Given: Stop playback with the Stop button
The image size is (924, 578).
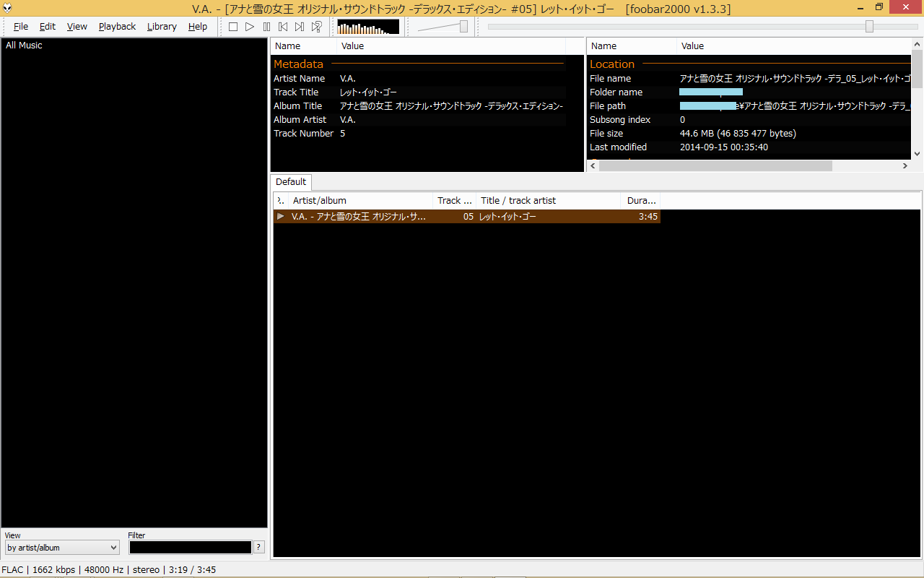Looking at the screenshot, I should coord(232,27).
